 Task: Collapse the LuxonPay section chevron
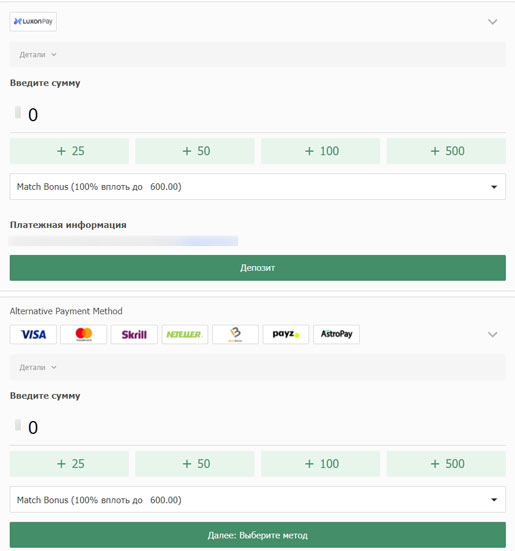click(x=493, y=22)
